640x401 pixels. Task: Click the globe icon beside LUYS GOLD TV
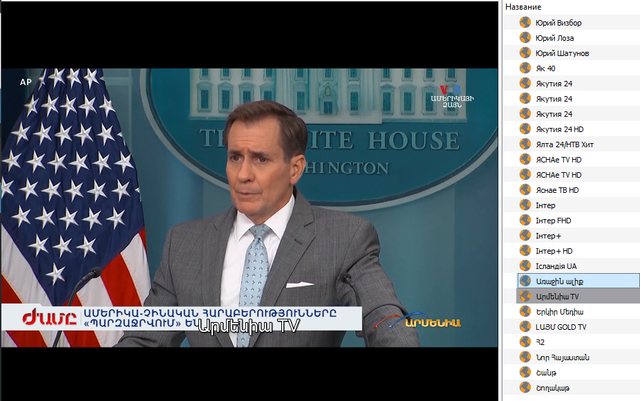tap(525, 327)
